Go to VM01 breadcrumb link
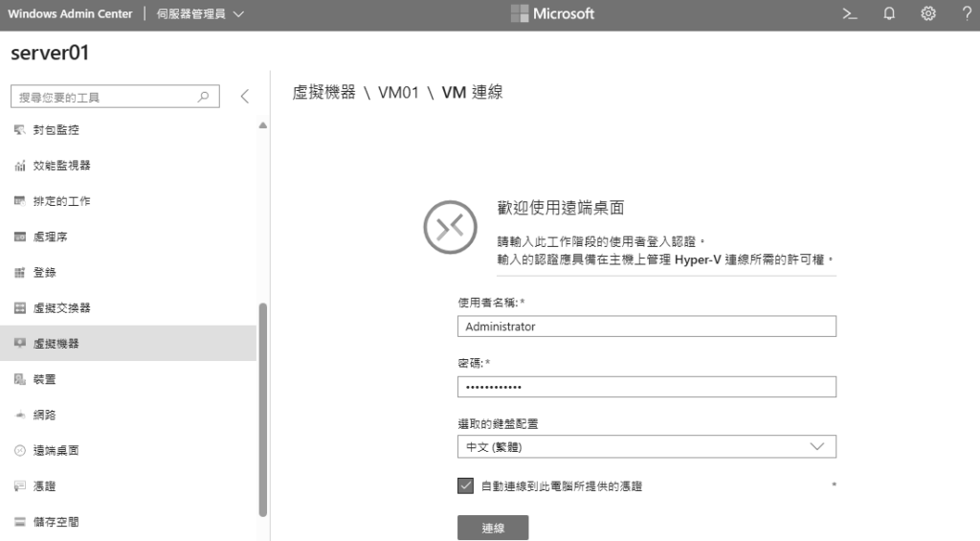The height and width of the screenshot is (541, 980). (398, 93)
